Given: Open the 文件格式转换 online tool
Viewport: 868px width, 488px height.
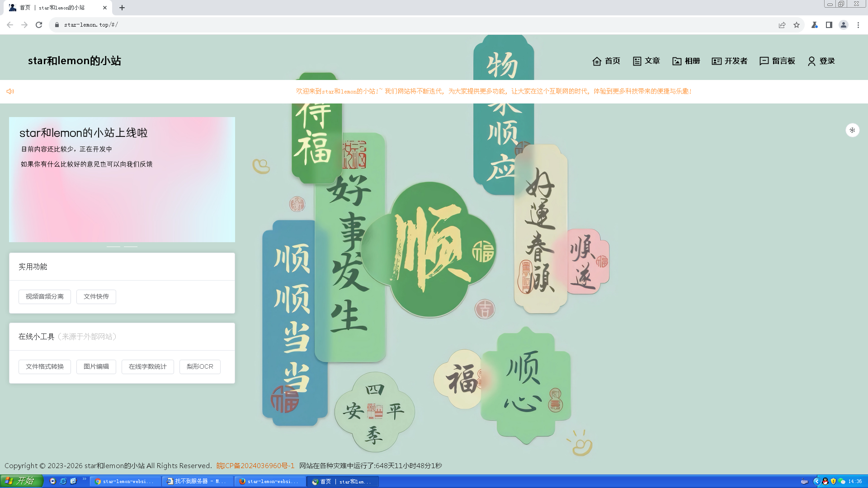Looking at the screenshot, I should pyautogui.click(x=45, y=367).
